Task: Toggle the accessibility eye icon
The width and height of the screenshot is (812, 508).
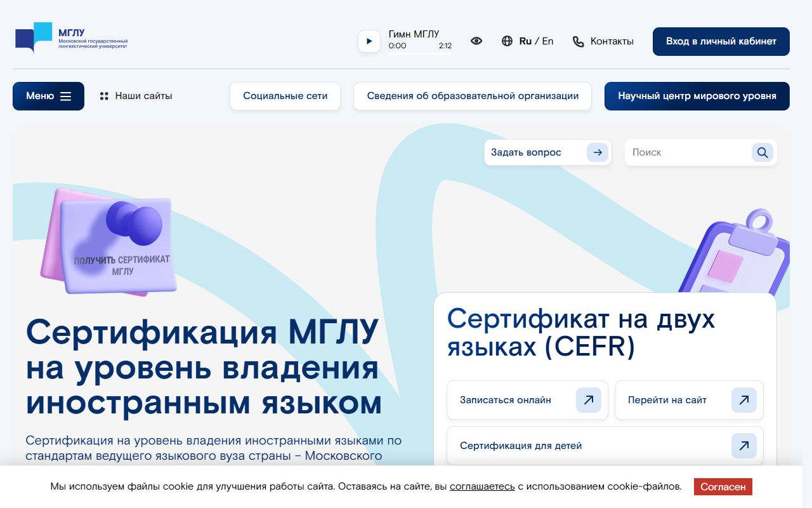Action: pyautogui.click(x=476, y=41)
